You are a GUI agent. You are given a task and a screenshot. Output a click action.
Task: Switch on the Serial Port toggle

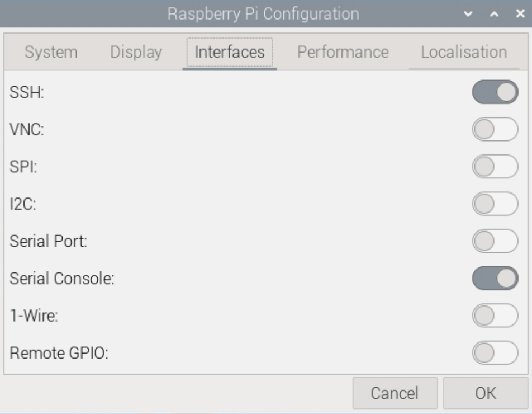coord(495,241)
